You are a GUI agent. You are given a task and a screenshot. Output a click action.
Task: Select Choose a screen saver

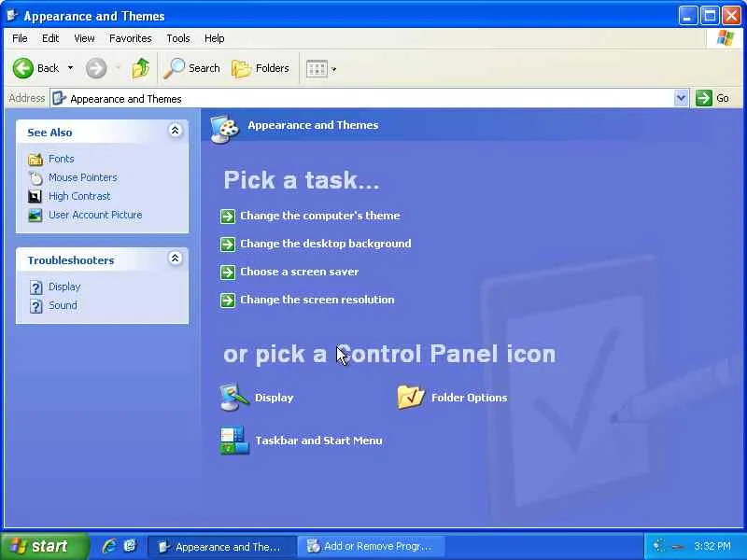pos(299,272)
